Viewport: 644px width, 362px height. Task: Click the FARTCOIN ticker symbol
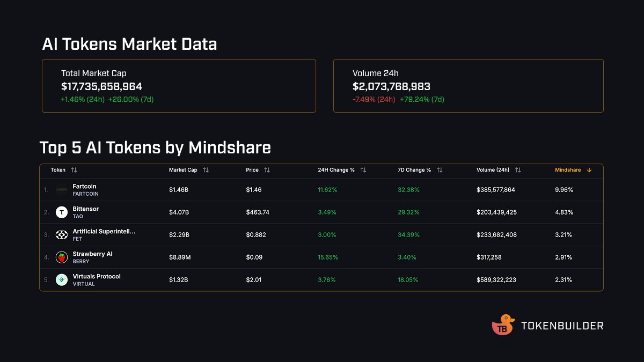85,194
